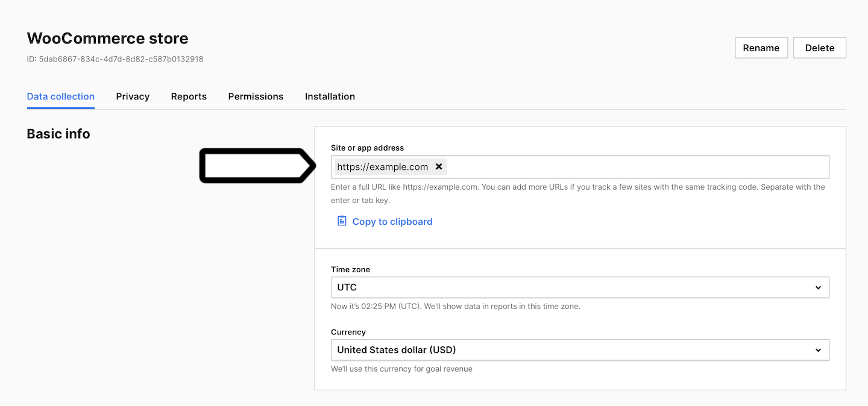
Task: Click the Rename button
Action: [x=761, y=48]
